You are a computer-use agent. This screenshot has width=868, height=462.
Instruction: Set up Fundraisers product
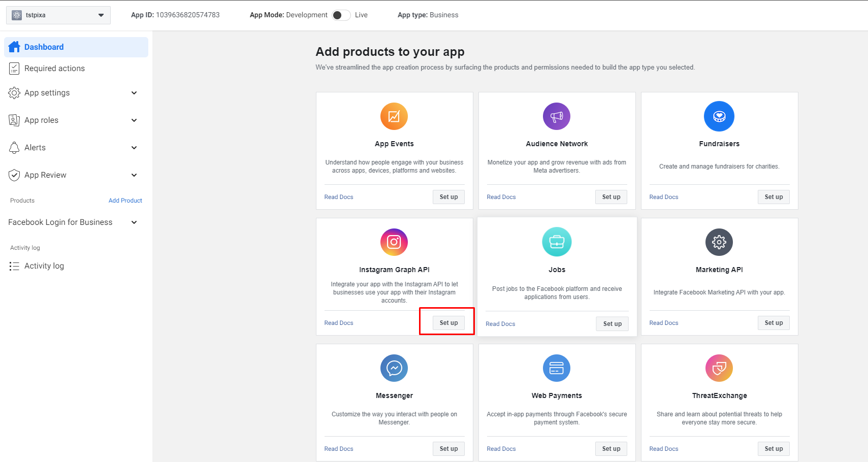pyautogui.click(x=774, y=197)
